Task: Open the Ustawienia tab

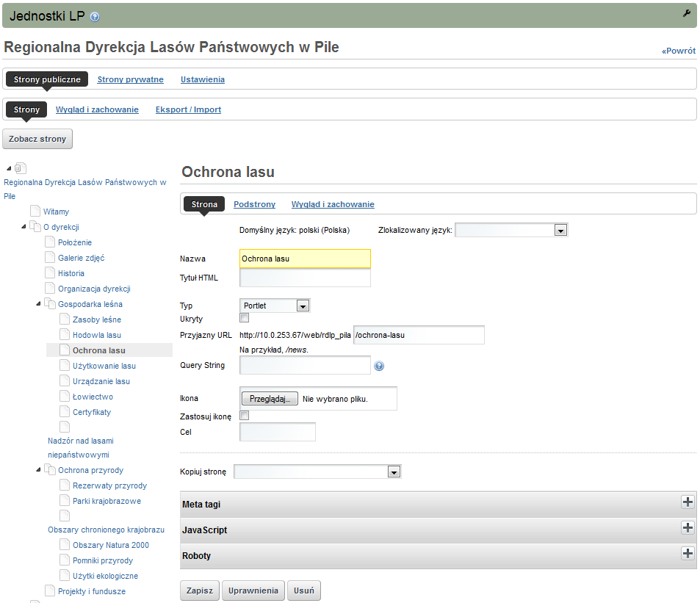Action: point(203,79)
